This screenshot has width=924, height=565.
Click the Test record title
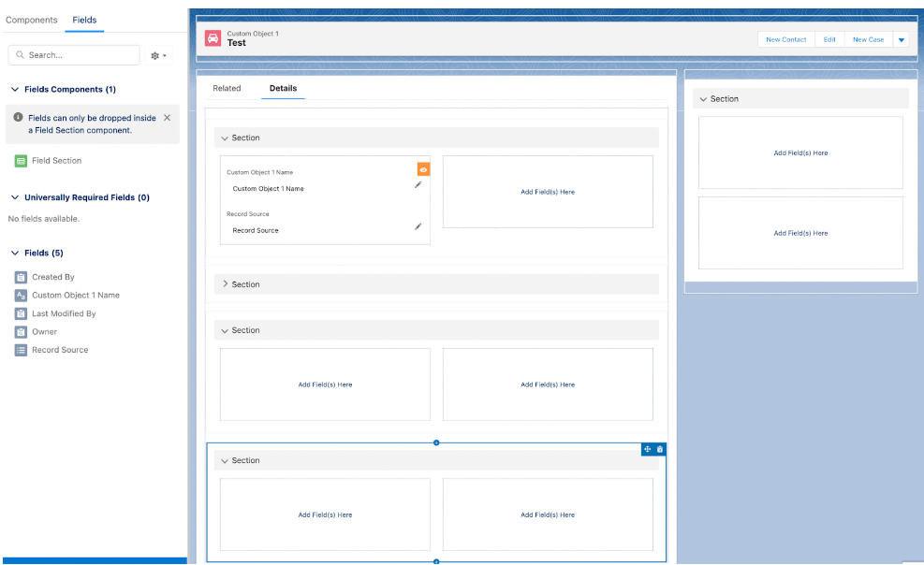pyautogui.click(x=236, y=43)
